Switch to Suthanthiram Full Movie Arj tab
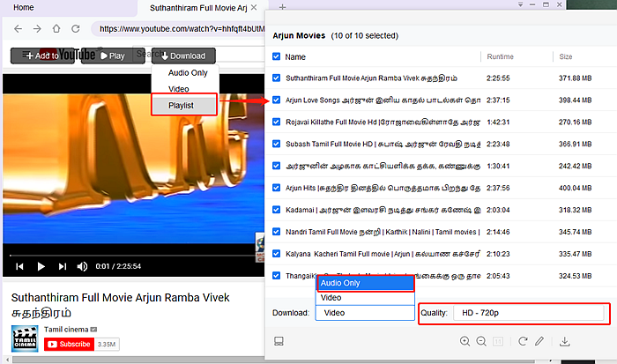This screenshot has height=364, width=617. click(x=198, y=8)
